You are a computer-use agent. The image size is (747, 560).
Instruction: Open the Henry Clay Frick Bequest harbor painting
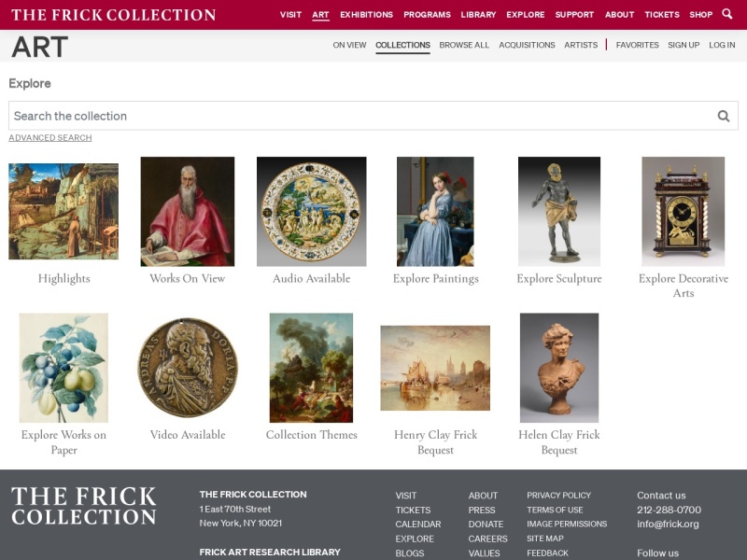click(435, 368)
